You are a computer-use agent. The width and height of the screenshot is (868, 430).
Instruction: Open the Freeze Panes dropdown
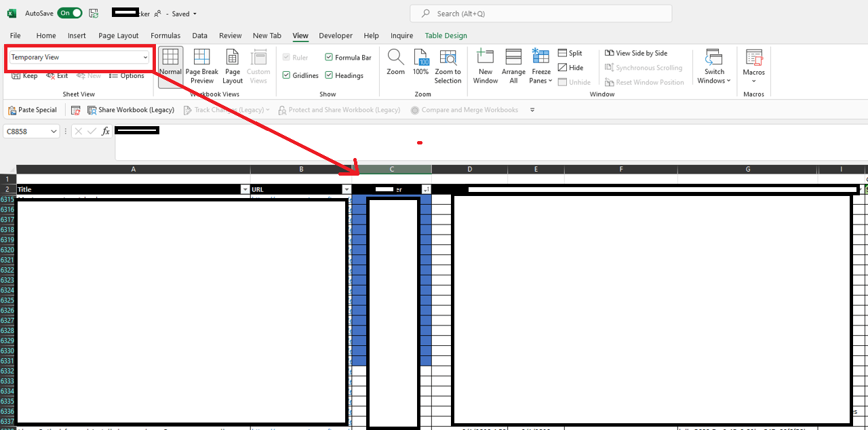pos(541,66)
